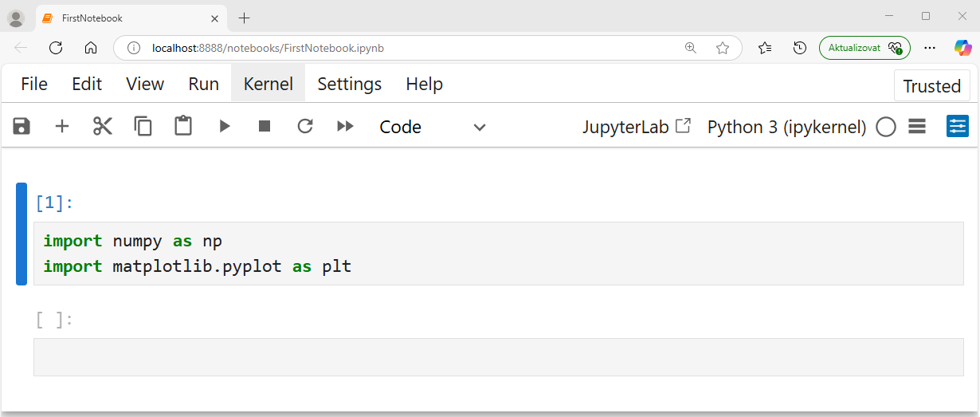Click the browser address bar URL
Image resolution: width=980 pixels, height=417 pixels.
tap(268, 48)
